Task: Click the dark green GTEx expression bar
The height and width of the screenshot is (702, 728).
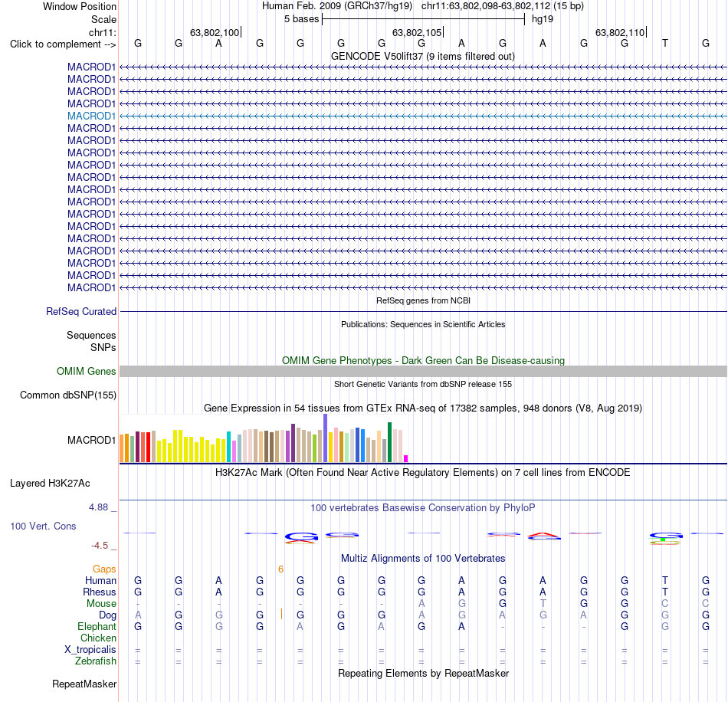Action: pos(389,442)
